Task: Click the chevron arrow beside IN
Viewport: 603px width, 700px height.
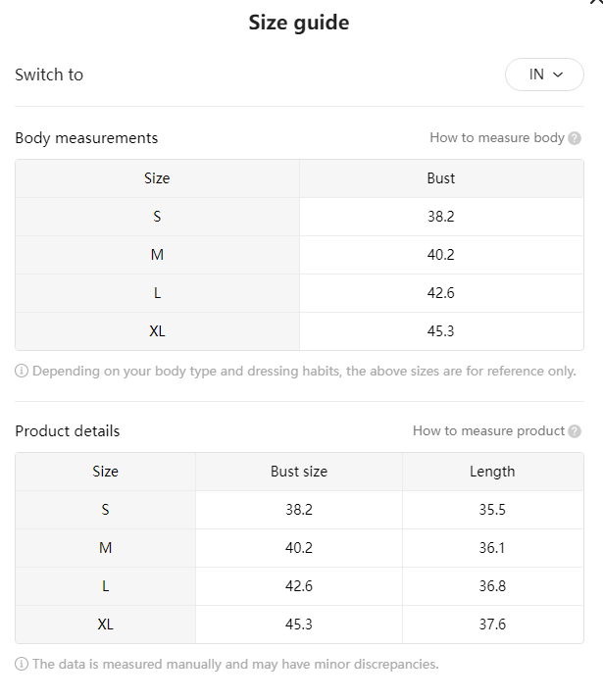Action: pos(558,75)
